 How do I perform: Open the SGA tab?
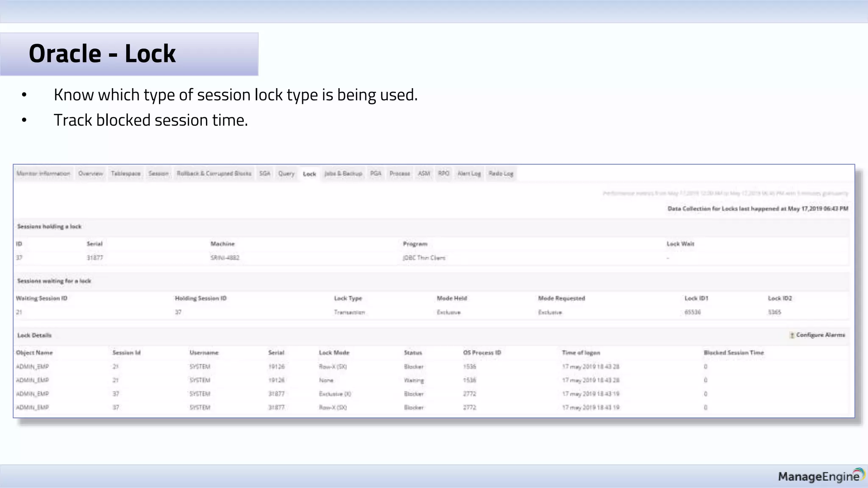[264, 174]
